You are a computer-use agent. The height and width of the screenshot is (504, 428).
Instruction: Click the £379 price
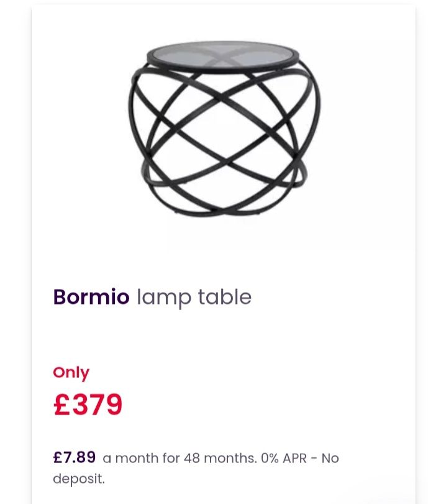pos(88,404)
